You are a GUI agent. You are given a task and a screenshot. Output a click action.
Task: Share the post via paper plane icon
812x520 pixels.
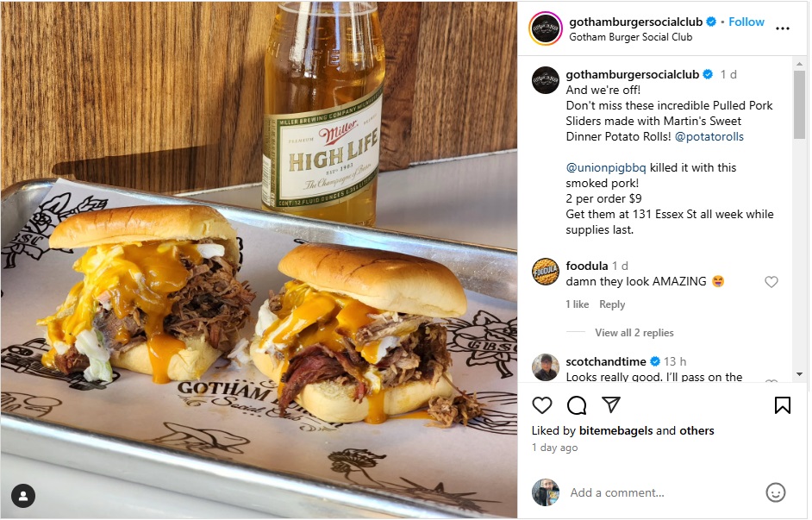click(611, 404)
